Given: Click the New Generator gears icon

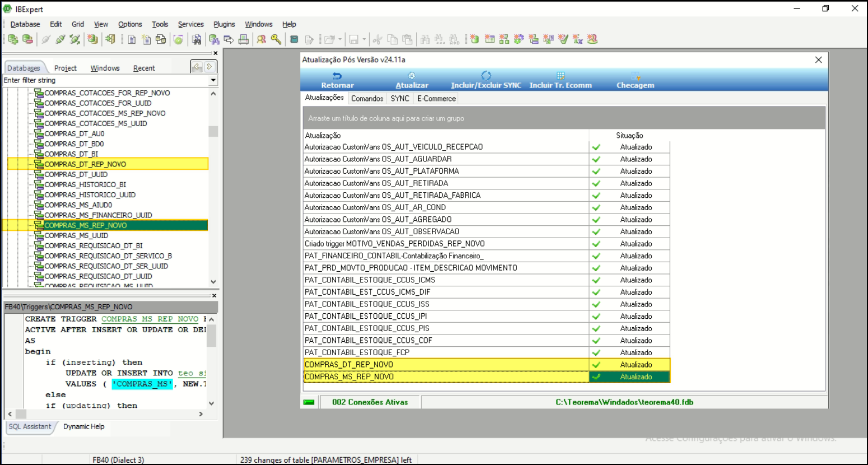Looking at the screenshot, I should pos(518,39).
